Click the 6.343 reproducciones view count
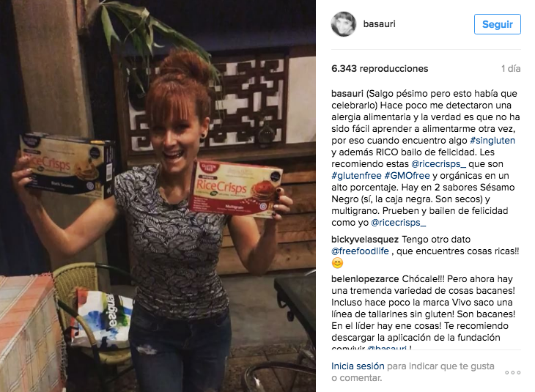535x392 pixels. (x=380, y=69)
